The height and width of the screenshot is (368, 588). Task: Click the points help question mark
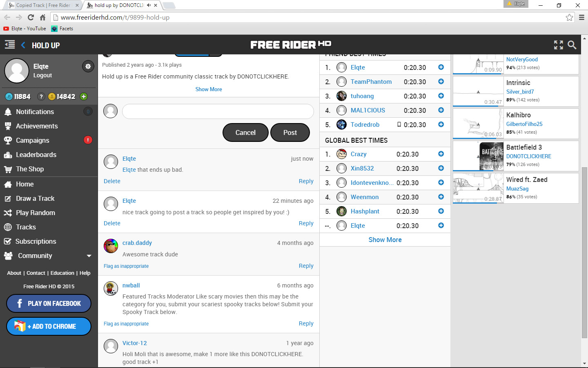click(41, 96)
